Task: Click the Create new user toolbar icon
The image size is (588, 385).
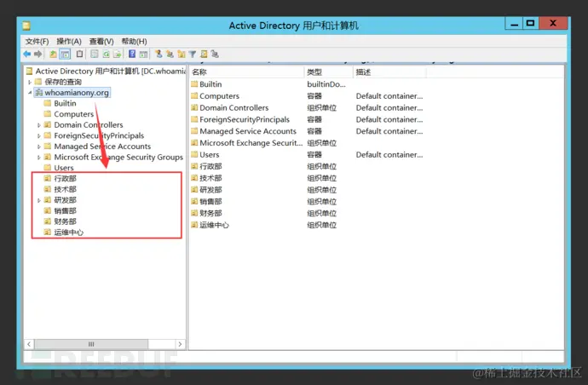Action: point(159,55)
